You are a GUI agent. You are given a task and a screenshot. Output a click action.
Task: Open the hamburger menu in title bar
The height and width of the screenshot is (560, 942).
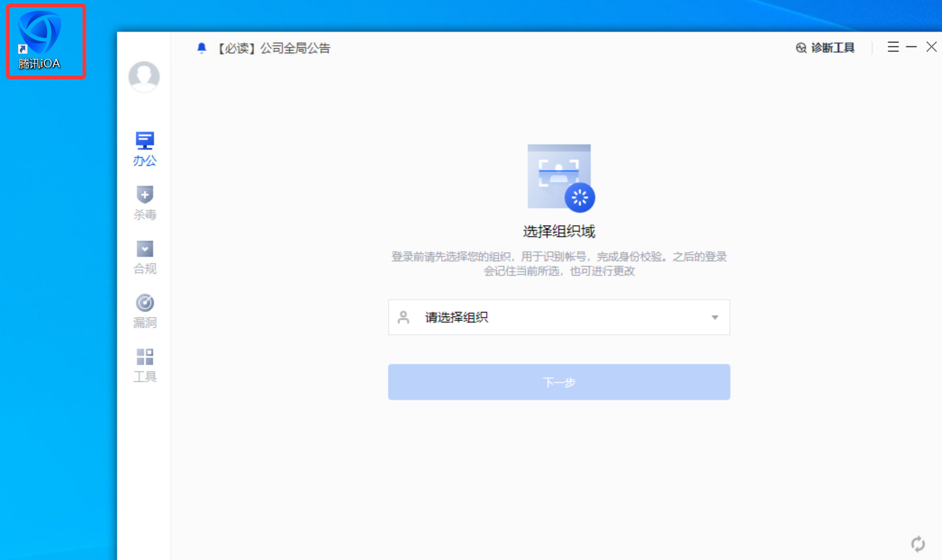tap(893, 47)
